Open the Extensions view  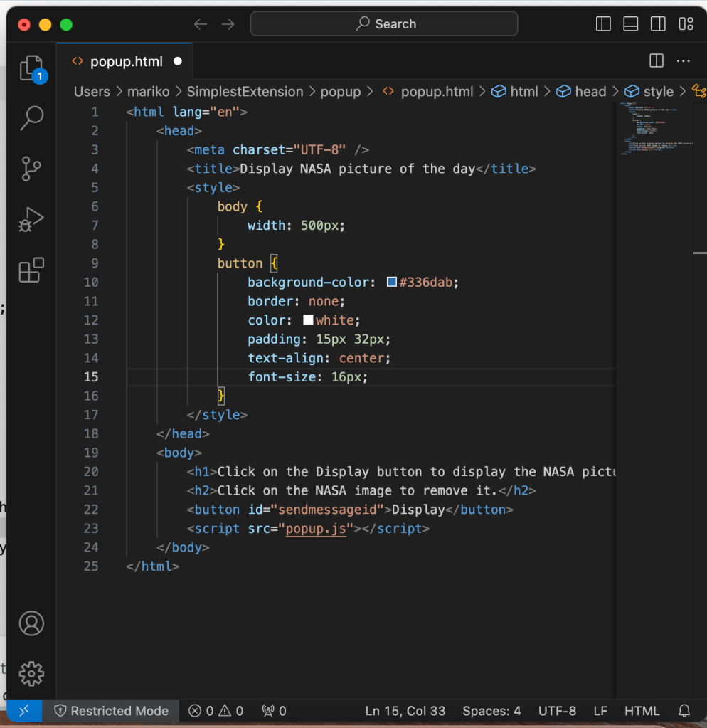point(31,270)
